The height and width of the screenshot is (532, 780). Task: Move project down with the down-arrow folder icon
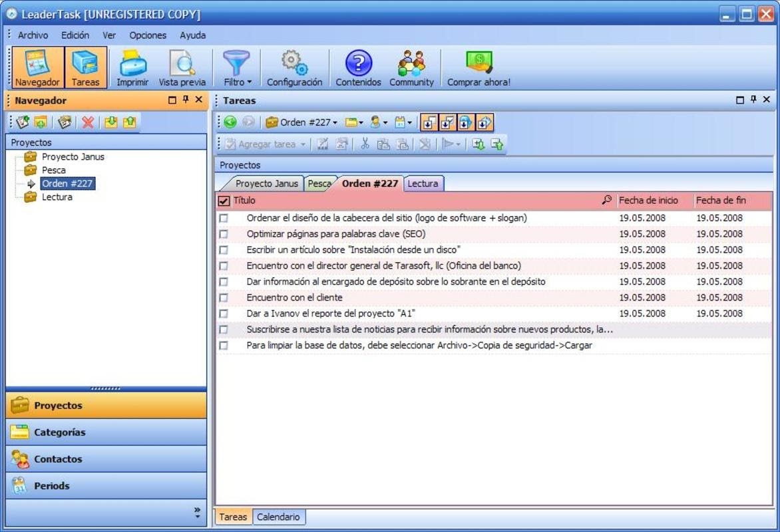click(x=111, y=122)
